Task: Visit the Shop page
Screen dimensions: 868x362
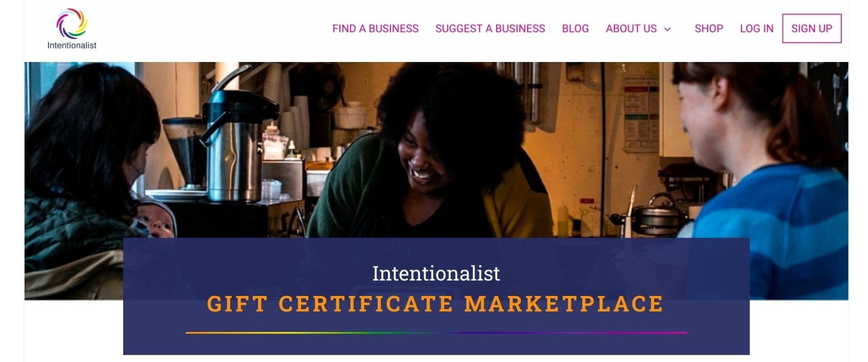Action: (x=709, y=29)
